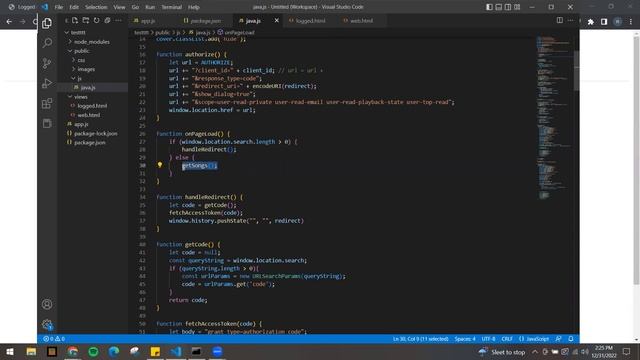Open the View menu
The height and width of the screenshot is (360, 640).
point(119,7)
